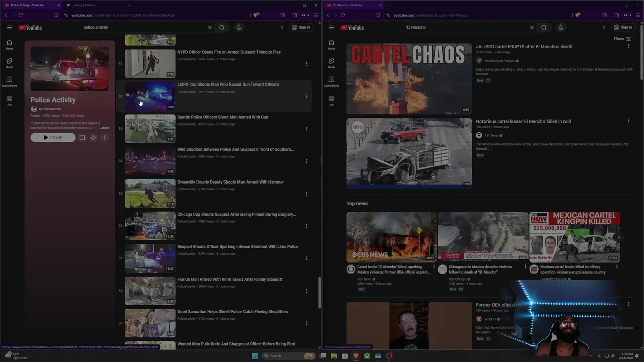
Task: Save the Police Activity playlist
Action: coord(82,137)
